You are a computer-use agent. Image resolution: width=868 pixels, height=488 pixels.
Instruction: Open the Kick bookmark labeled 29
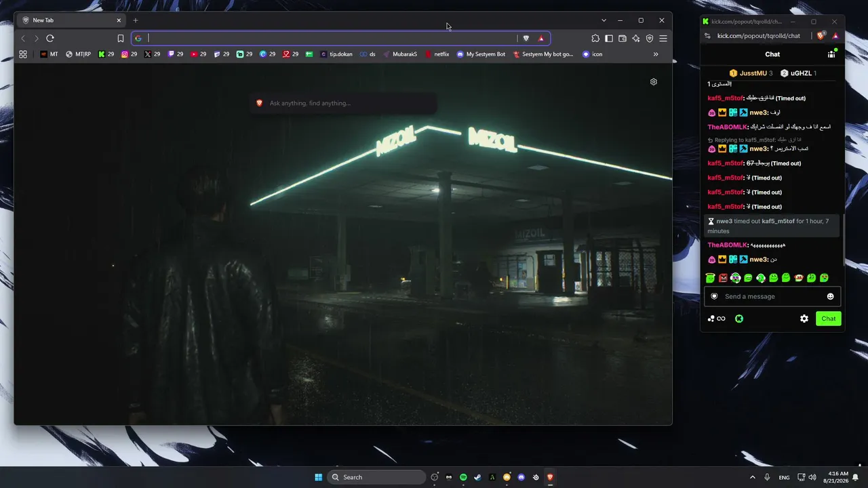tap(106, 54)
